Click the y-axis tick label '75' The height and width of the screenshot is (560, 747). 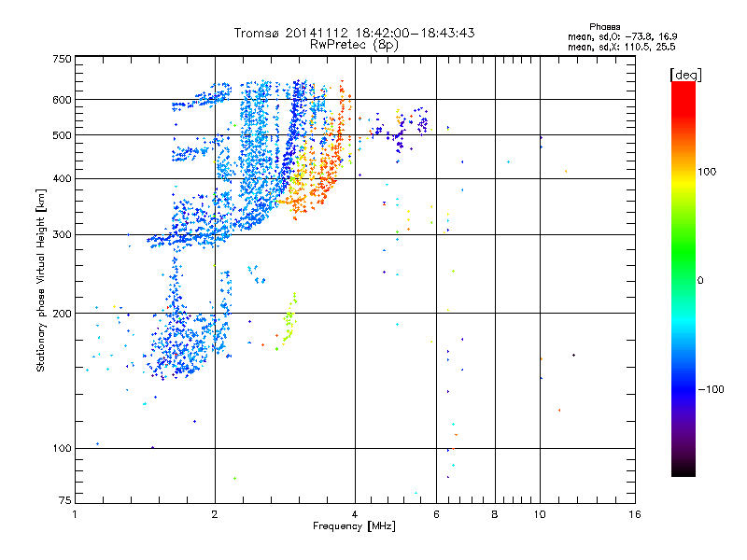(x=65, y=500)
